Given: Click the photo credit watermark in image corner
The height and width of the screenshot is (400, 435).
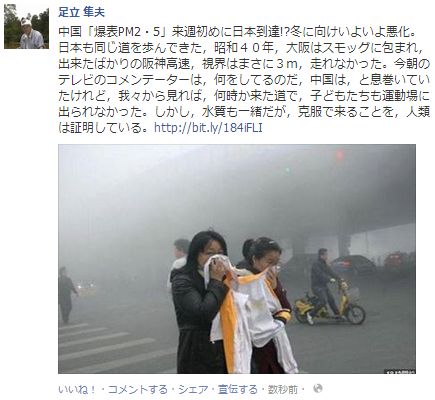Looking at the screenshot, I should pos(400,371).
